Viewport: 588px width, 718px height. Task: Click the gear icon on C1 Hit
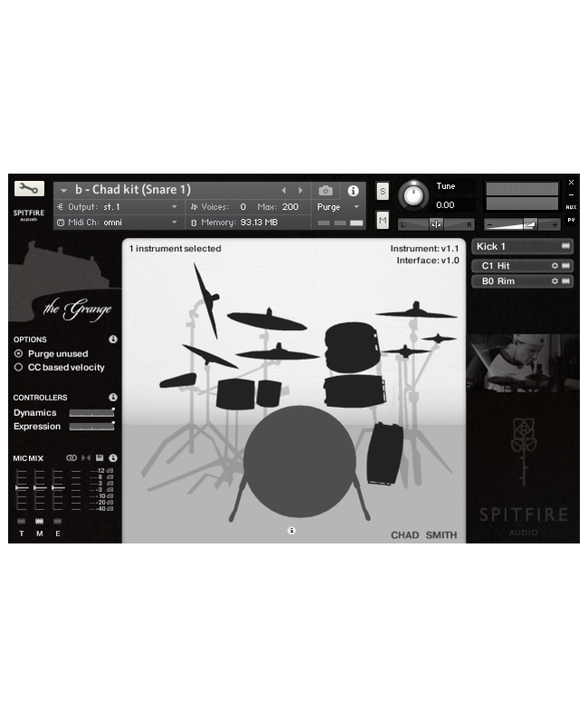coord(555,266)
